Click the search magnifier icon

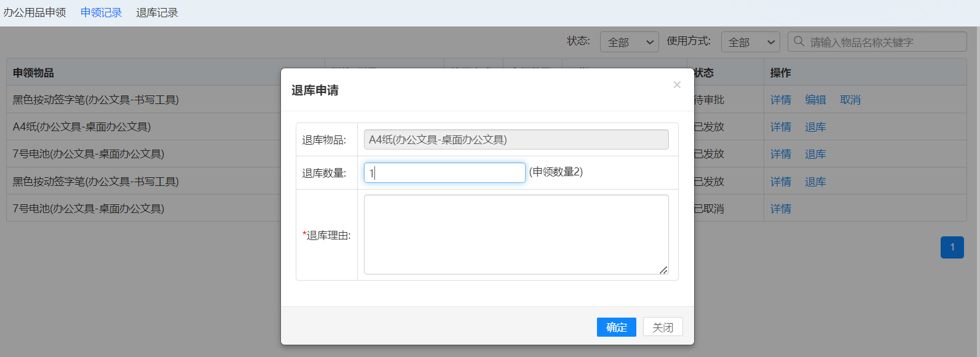tap(799, 42)
